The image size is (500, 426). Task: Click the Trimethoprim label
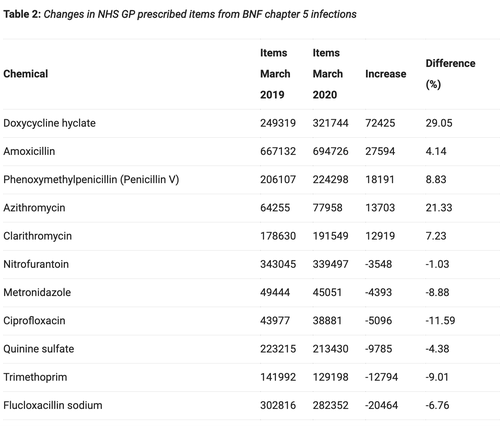point(35,377)
